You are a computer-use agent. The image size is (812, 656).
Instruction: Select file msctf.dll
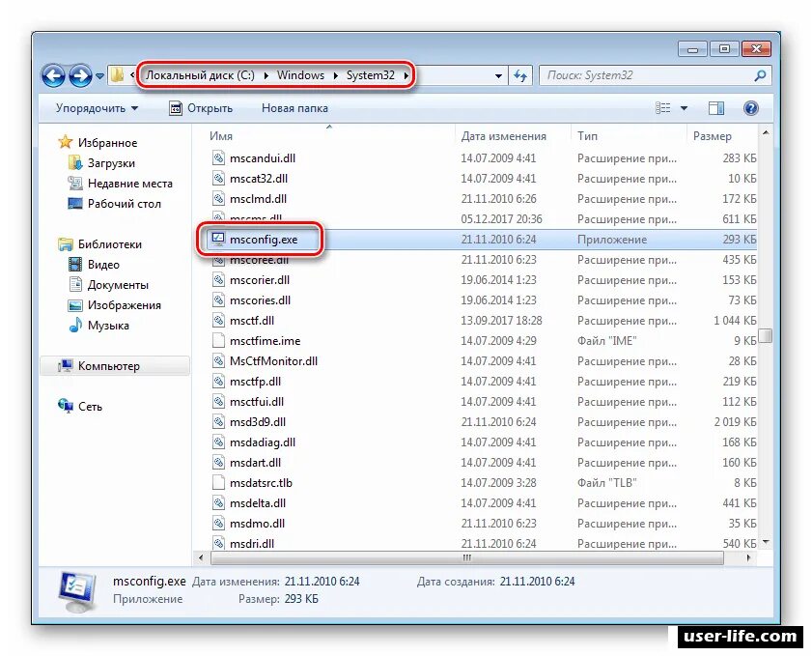252,320
